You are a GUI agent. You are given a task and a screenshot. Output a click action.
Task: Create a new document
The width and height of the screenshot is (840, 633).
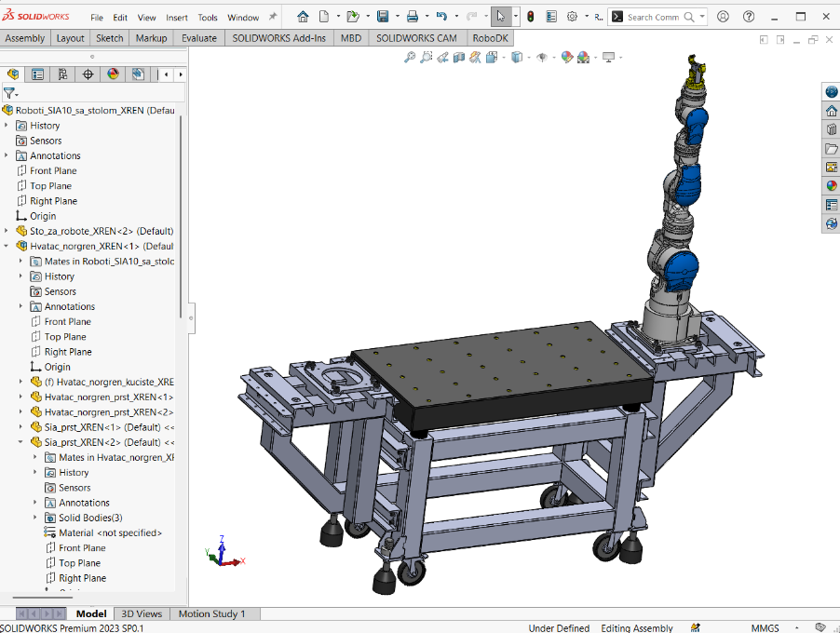pos(324,17)
